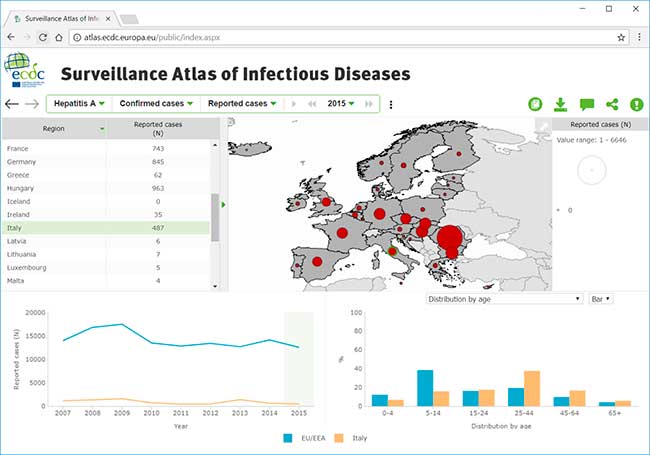Select the Iceland row
This screenshot has width=650, height=455.
(x=106, y=201)
